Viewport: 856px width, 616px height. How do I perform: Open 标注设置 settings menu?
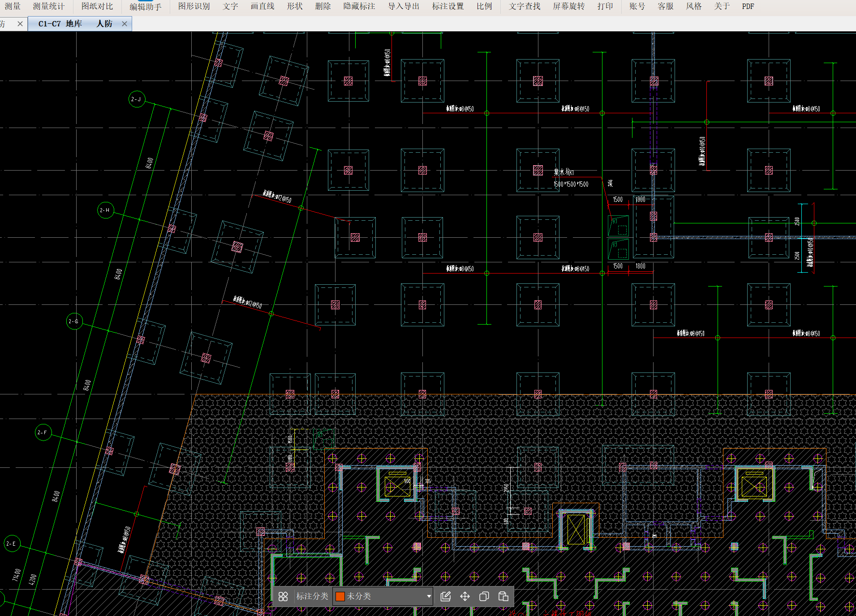[448, 6]
